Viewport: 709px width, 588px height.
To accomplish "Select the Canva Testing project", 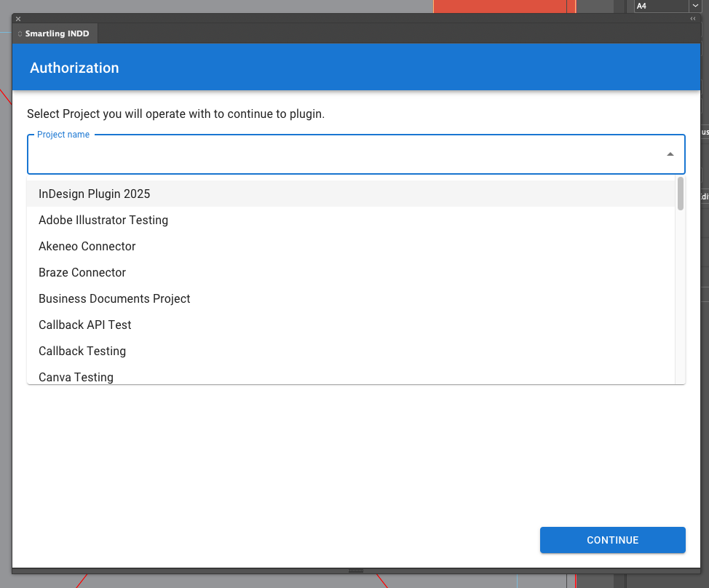I will pyautogui.click(x=351, y=376).
